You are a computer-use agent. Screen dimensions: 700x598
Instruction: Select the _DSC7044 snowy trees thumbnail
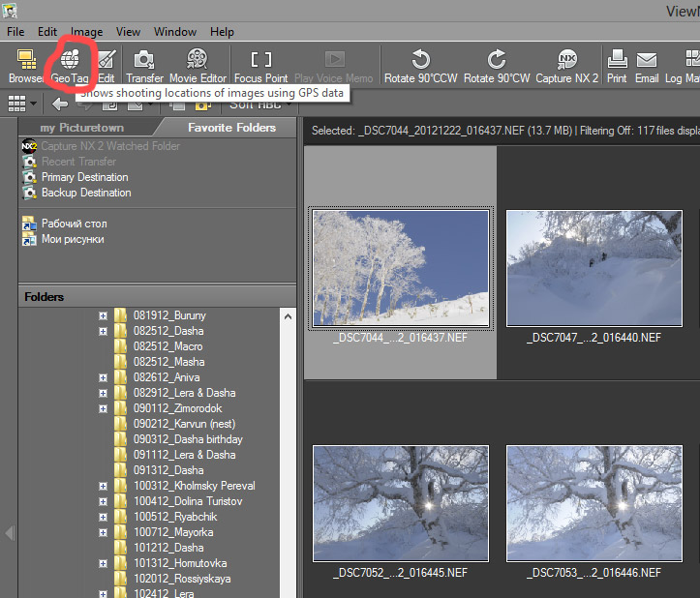pyautogui.click(x=401, y=268)
